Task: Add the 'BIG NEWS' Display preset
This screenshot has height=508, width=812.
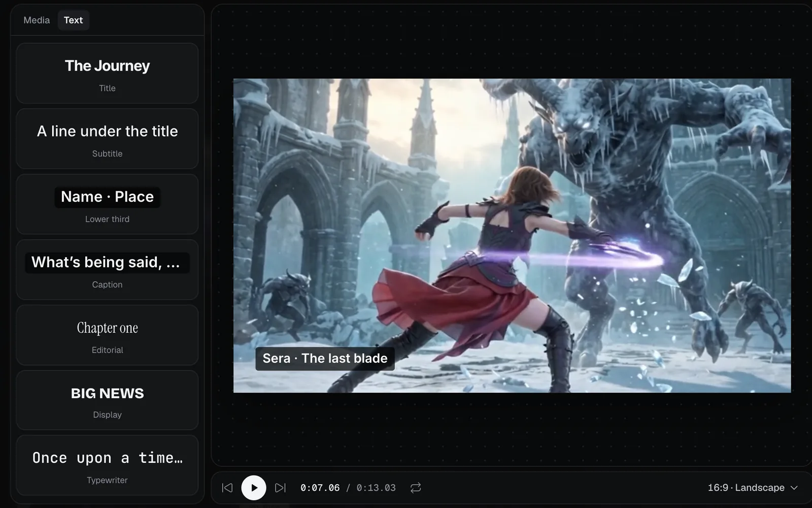Action: click(107, 400)
